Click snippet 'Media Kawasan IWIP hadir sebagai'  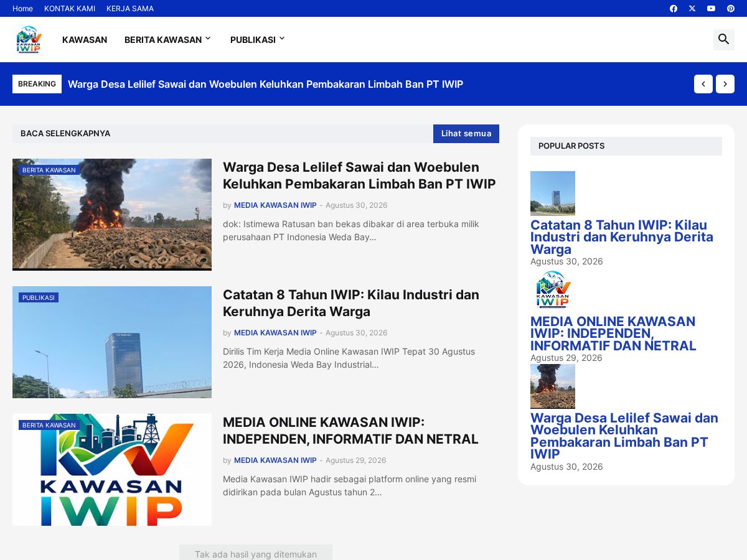349,485
